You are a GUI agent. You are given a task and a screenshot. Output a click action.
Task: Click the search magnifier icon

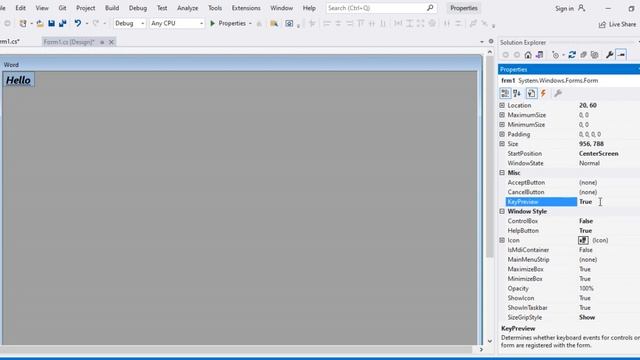tap(430, 8)
